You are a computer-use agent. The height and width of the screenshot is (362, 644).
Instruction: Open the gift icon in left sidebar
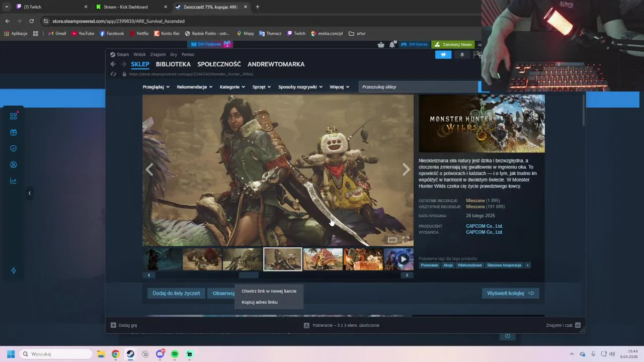tap(14, 133)
